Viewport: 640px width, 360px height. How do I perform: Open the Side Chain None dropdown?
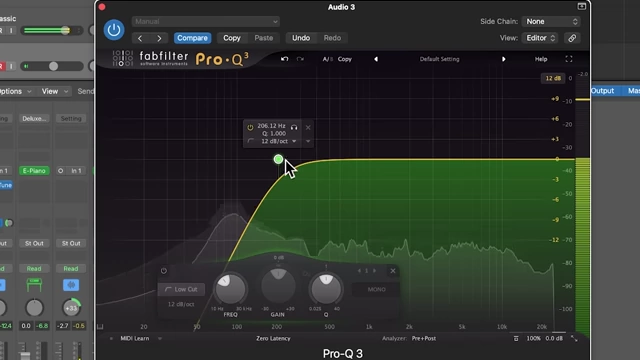pyautogui.click(x=551, y=21)
